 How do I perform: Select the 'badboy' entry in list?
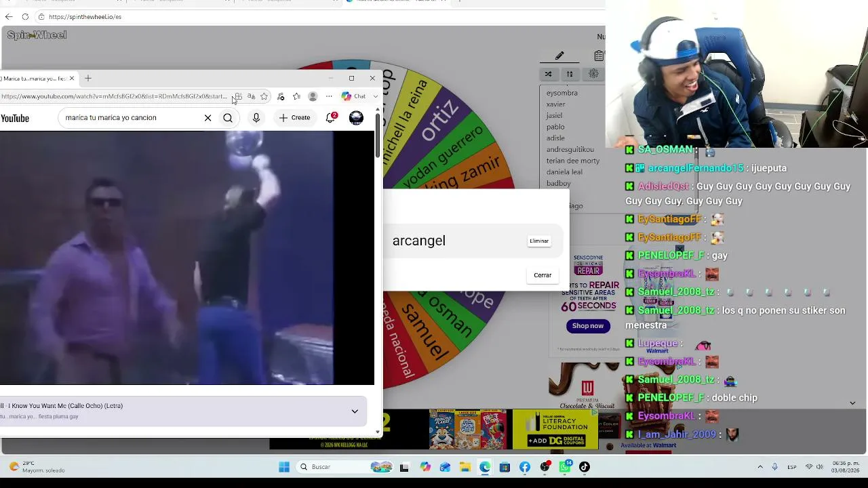click(559, 183)
